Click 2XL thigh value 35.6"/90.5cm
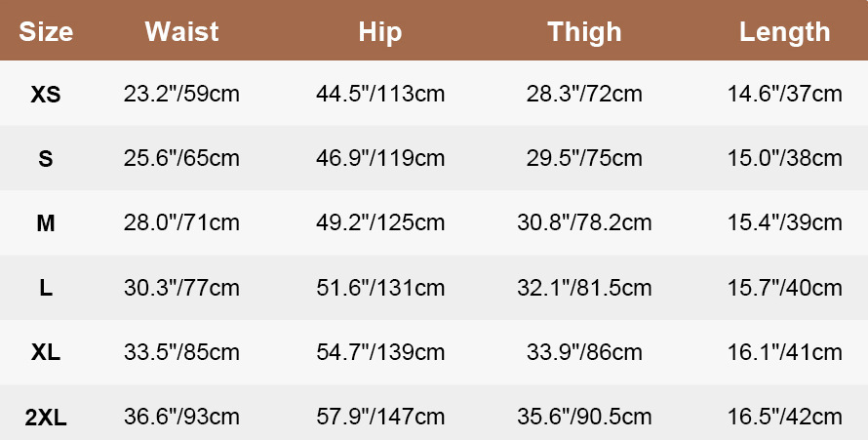The height and width of the screenshot is (440, 868). pyautogui.click(x=584, y=417)
